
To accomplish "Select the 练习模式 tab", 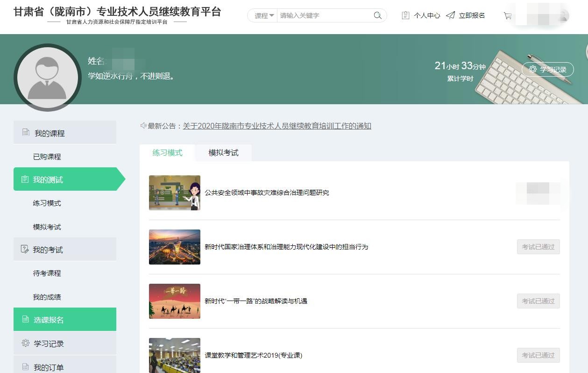I will tap(167, 153).
